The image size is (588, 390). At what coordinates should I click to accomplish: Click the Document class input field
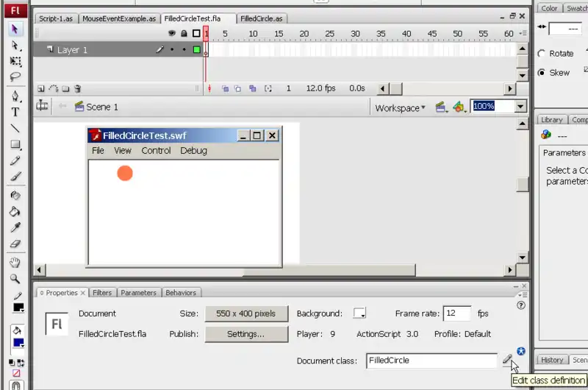(431, 361)
